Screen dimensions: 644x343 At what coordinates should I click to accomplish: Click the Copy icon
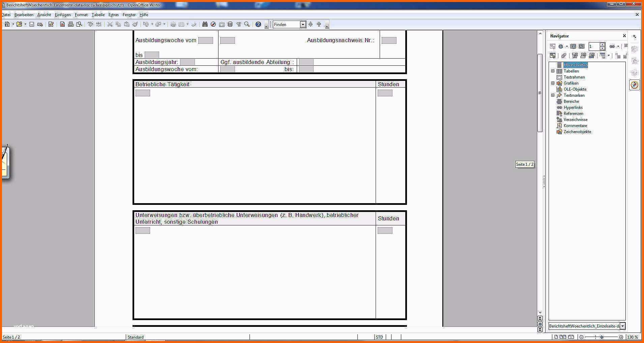118,24
